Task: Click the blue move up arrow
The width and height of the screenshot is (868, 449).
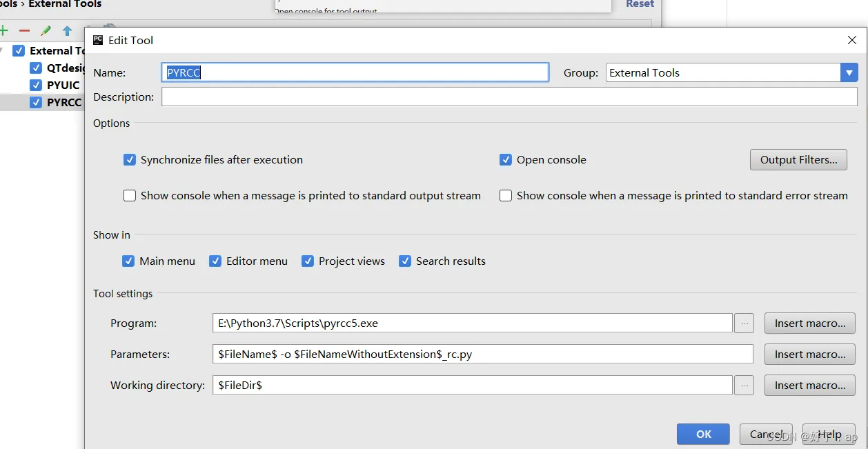Action: tap(67, 31)
